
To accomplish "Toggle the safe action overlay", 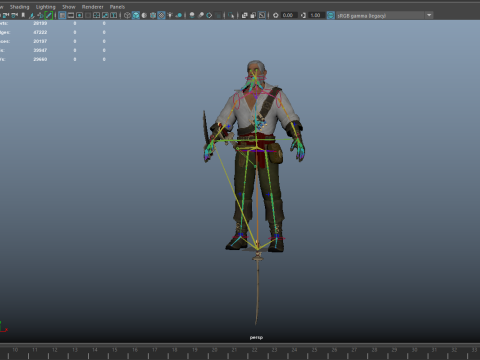I will [105, 15].
